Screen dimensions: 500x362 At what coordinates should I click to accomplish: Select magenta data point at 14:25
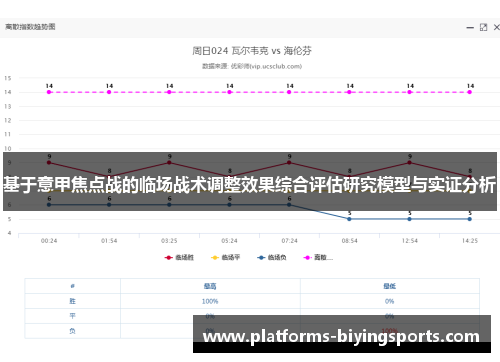click(469, 92)
